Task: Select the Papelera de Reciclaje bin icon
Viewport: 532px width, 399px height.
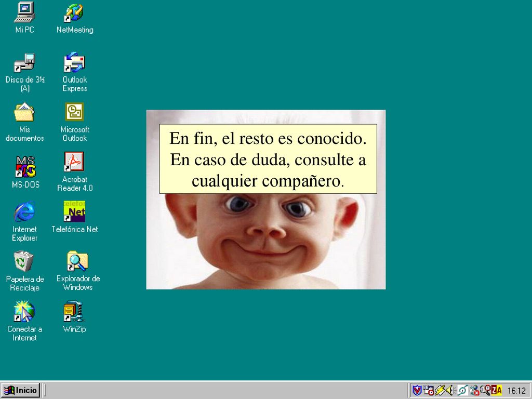Action: click(x=24, y=262)
